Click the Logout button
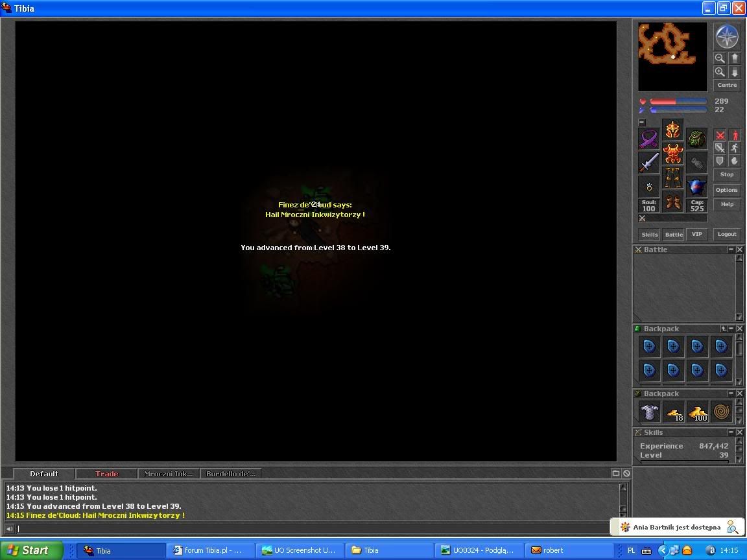Screen dimensions: 747x560 tap(727, 234)
